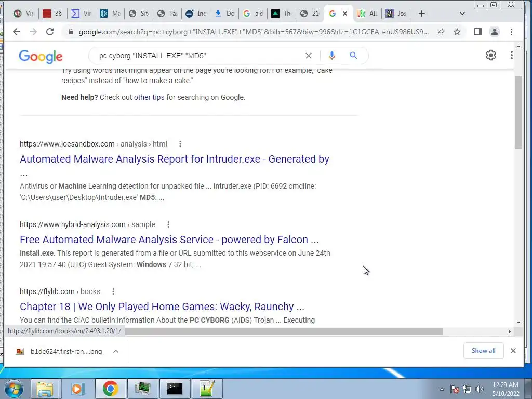Image resolution: width=532 pixels, height=399 pixels.
Task: Open the Chrome three-dot main menu
Action: pyautogui.click(x=511, y=32)
